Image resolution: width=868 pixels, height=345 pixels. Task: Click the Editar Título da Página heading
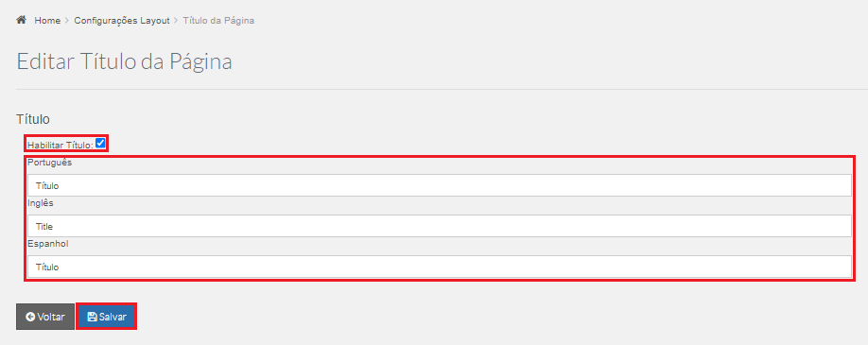124,61
